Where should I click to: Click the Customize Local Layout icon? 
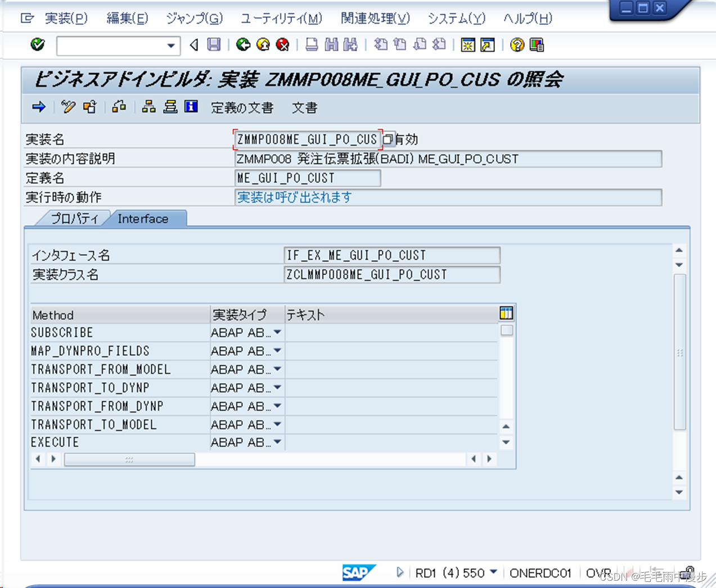click(537, 44)
